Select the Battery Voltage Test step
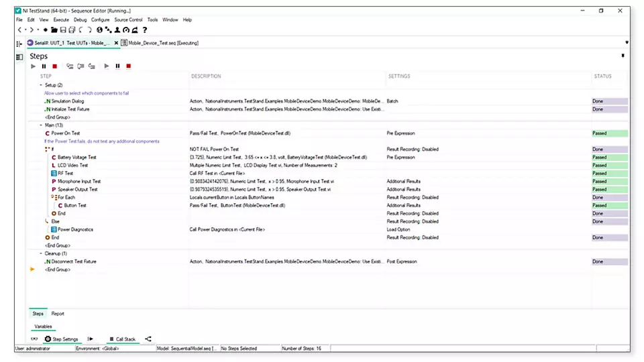 [77, 158]
